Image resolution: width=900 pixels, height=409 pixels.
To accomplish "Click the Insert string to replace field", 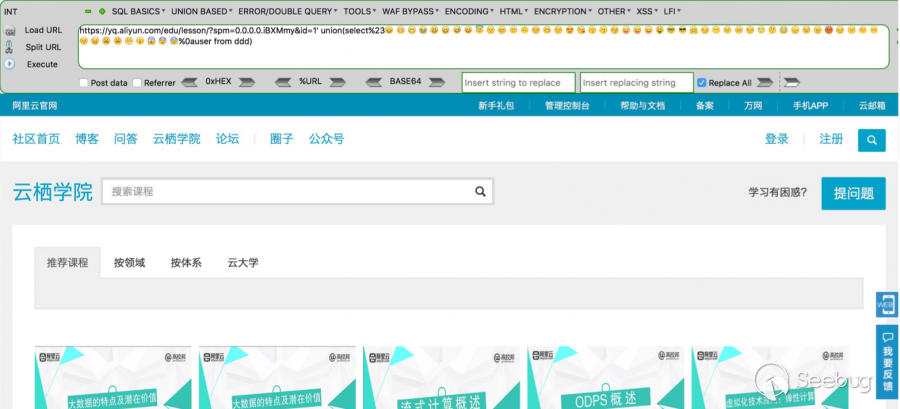I will pos(518,83).
